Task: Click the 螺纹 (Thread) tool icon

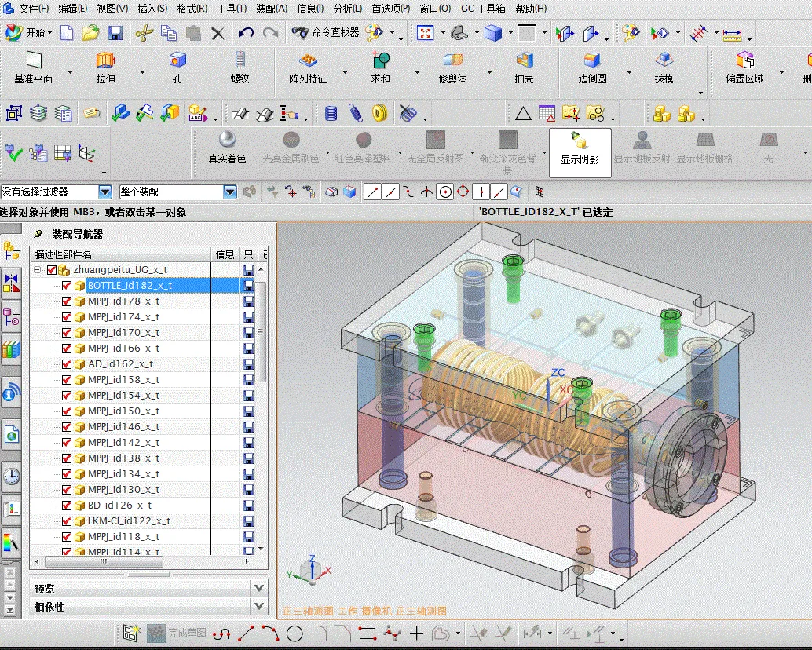Action: point(240,67)
